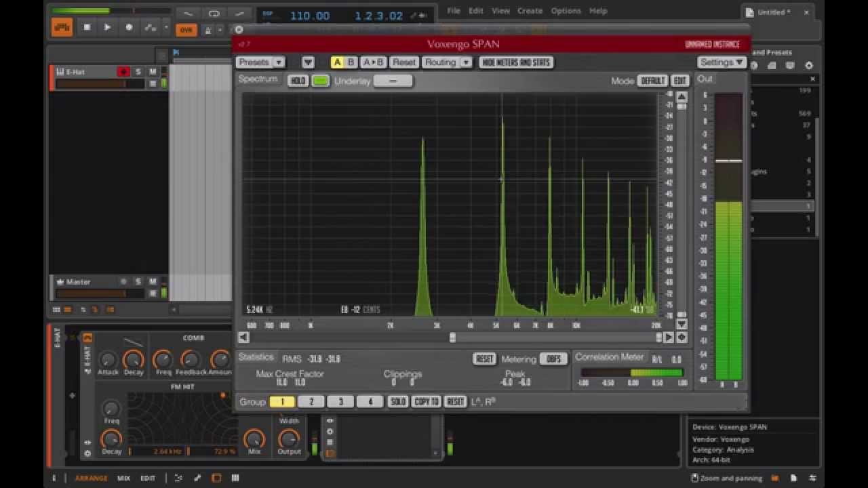Toggle the metronome icon next to OVR
This screenshot has height=488, width=868.
point(208,30)
